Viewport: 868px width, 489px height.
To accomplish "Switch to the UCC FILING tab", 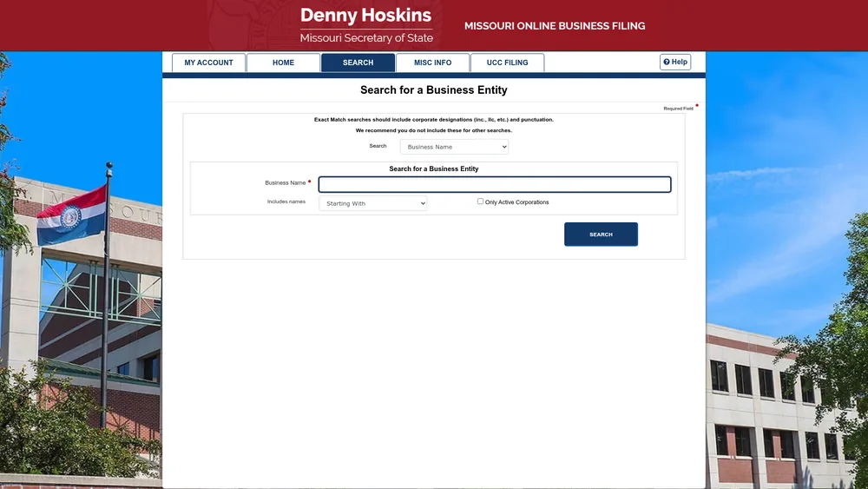I will click(x=508, y=63).
